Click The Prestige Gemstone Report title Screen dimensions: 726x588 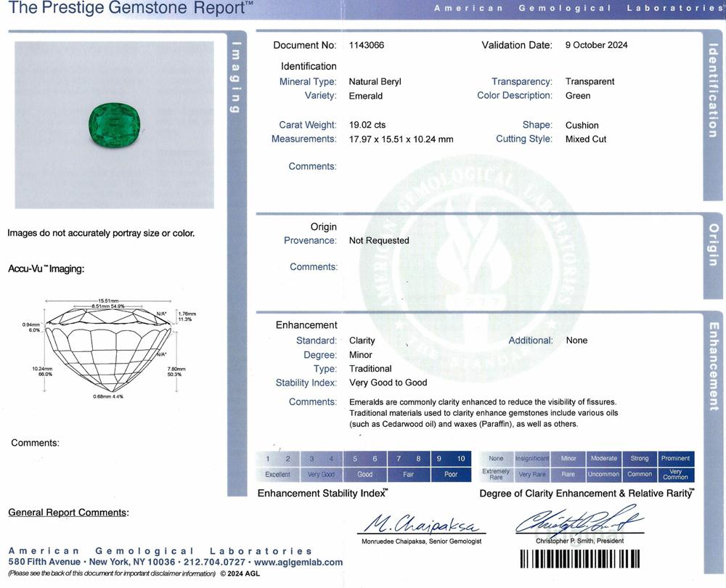131,7
